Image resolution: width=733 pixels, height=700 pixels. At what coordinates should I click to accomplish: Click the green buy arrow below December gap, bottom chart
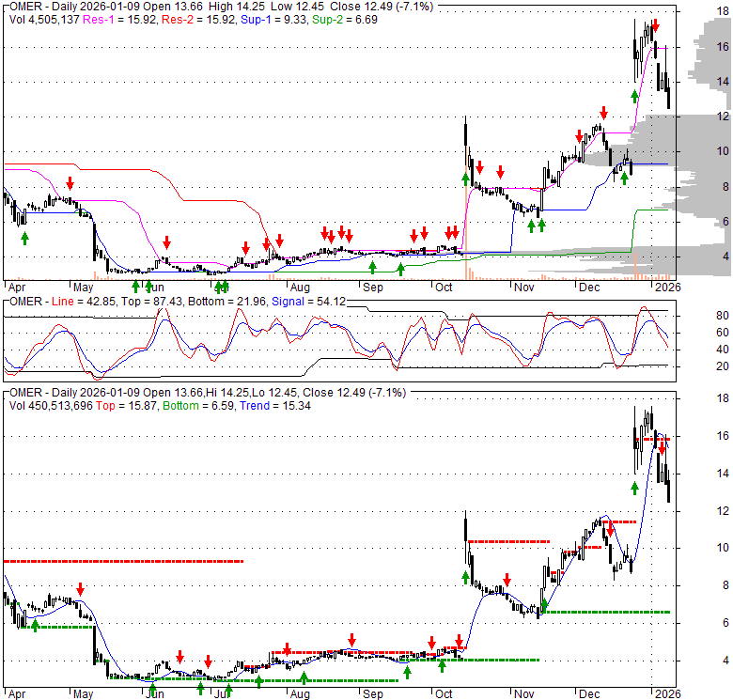click(x=634, y=489)
